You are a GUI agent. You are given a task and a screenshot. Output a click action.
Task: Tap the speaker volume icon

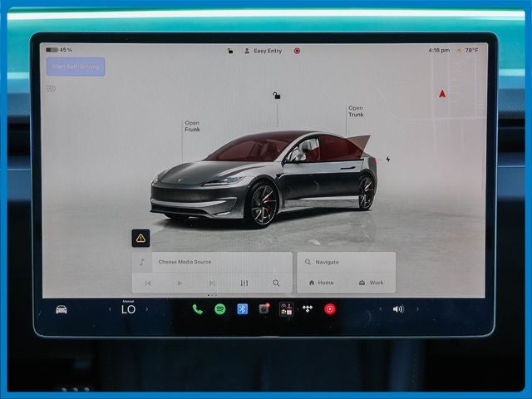(398, 309)
